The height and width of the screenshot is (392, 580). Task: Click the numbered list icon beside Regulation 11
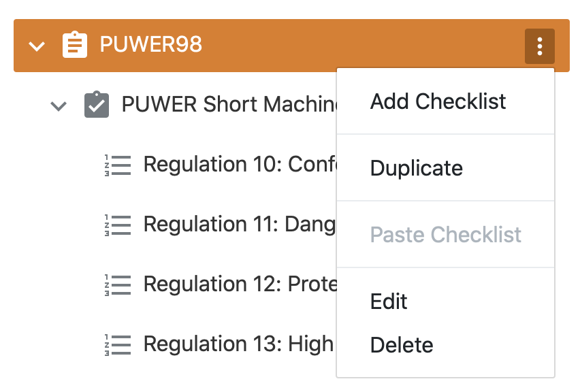[118, 225]
